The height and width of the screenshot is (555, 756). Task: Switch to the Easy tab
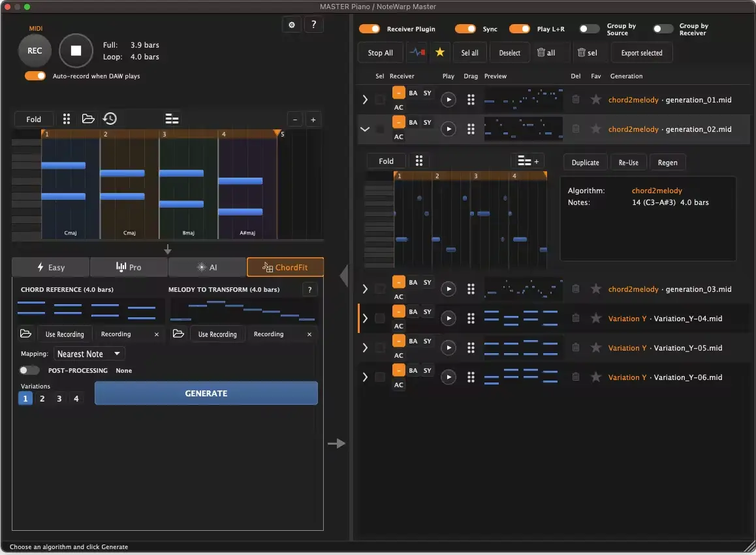pyautogui.click(x=51, y=267)
